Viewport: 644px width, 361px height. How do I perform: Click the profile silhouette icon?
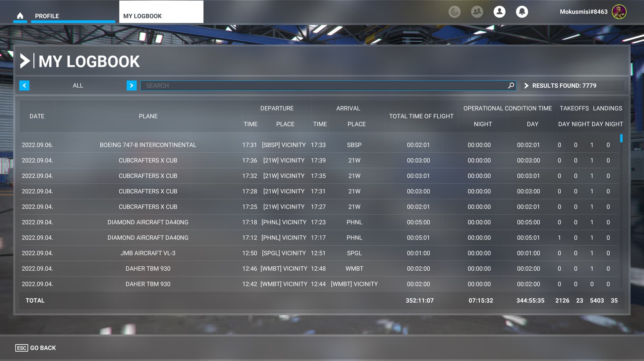(499, 11)
